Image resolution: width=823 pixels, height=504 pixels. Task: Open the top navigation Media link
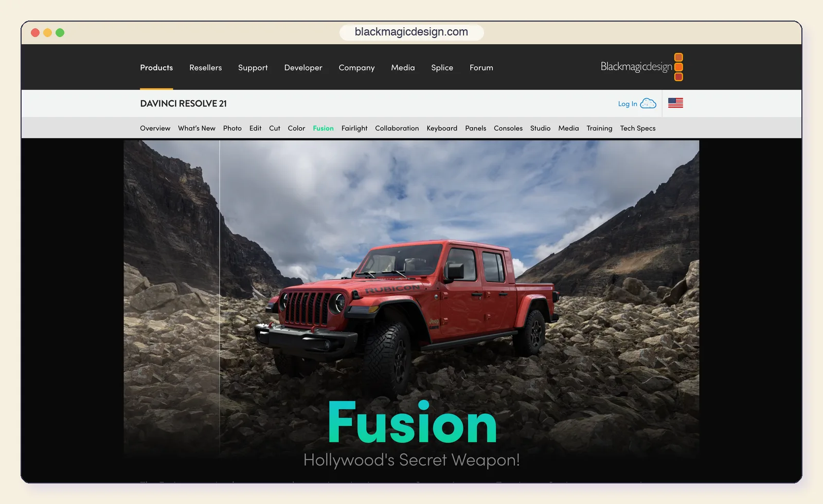click(403, 67)
